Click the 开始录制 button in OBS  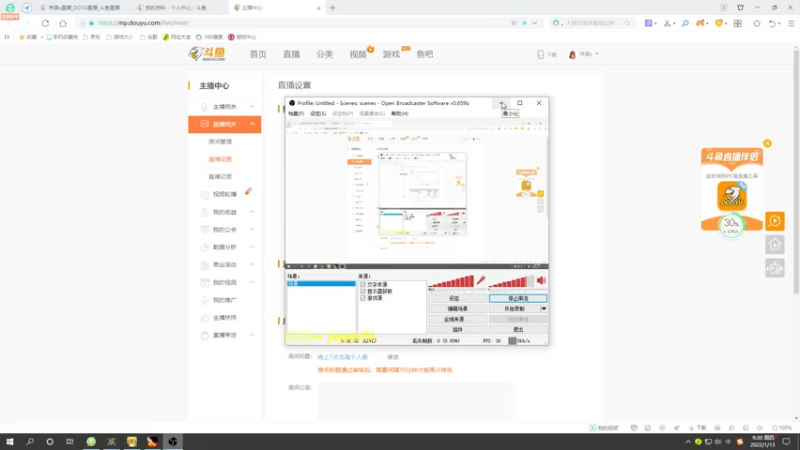tap(514, 309)
